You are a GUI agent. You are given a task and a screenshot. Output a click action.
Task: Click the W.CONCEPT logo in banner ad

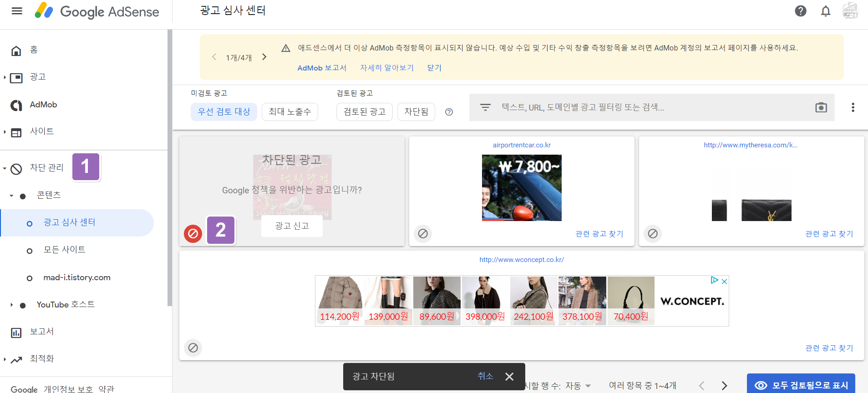click(x=692, y=301)
